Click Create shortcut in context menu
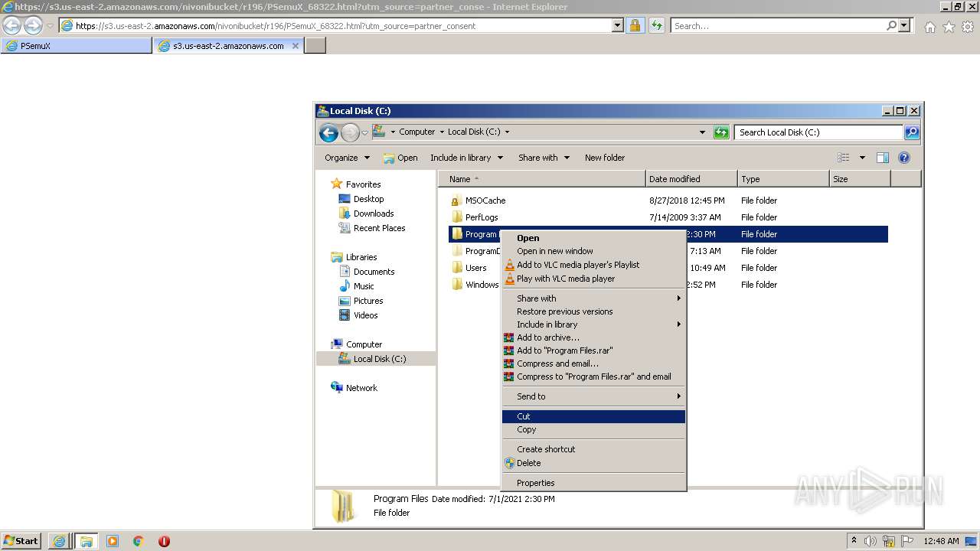980x551 pixels. (593, 449)
